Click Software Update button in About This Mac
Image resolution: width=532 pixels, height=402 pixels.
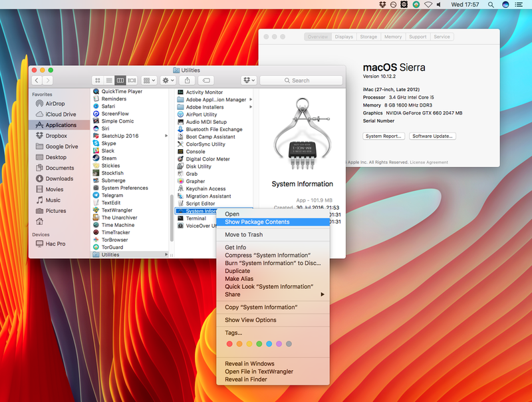click(433, 136)
